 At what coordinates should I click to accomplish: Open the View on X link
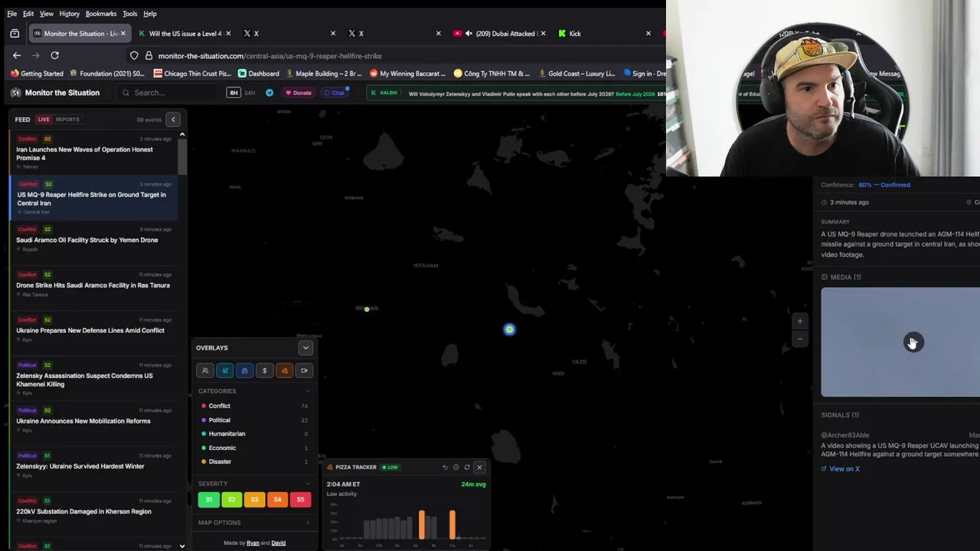pyautogui.click(x=841, y=469)
